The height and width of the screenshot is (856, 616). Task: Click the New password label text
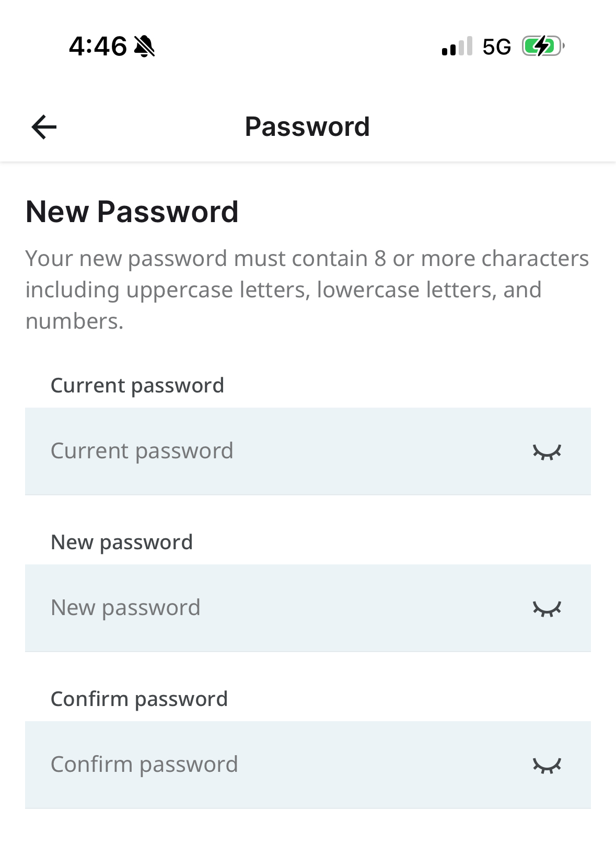(122, 542)
